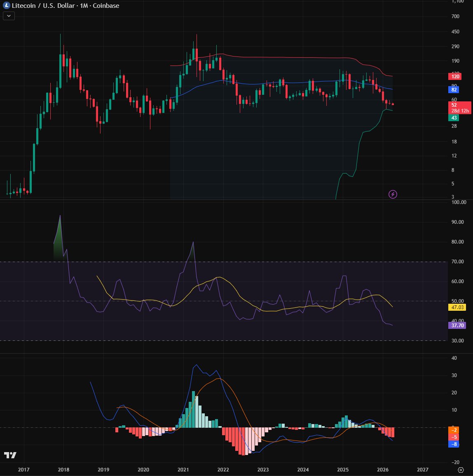Select the blue "82" basis price label
473x476 pixels.
tap(454, 89)
